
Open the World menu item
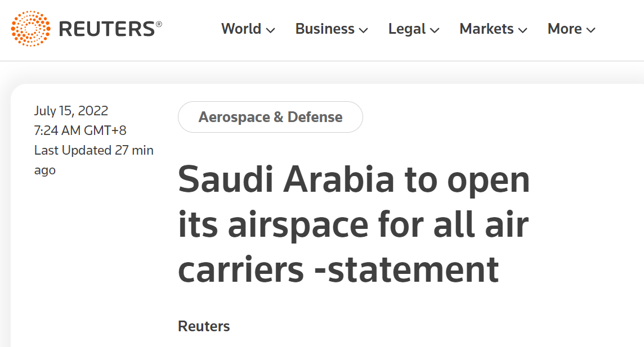pos(241,29)
